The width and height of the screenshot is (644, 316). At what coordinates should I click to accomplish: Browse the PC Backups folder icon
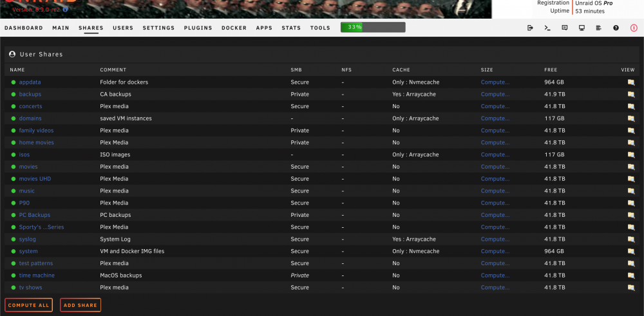(x=631, y=215)
